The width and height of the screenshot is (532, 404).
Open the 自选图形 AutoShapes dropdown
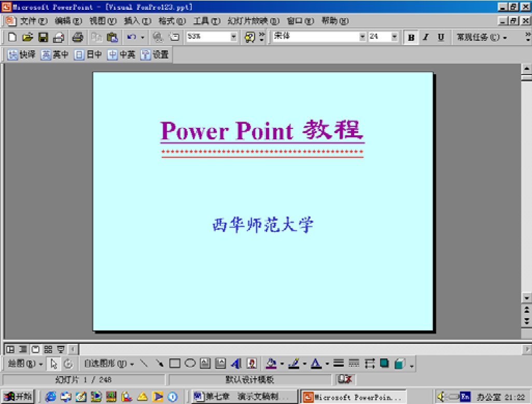(109, 364)
